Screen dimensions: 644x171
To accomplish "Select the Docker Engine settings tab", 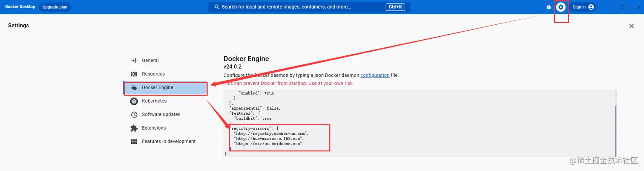I will (165, 88).
